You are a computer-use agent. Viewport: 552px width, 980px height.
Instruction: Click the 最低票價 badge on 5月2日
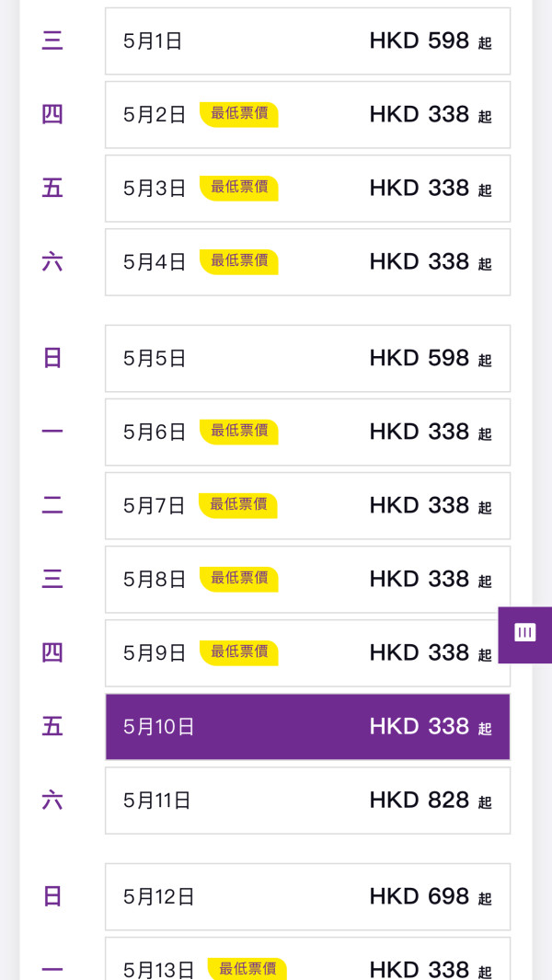click(x=238, y=114)
